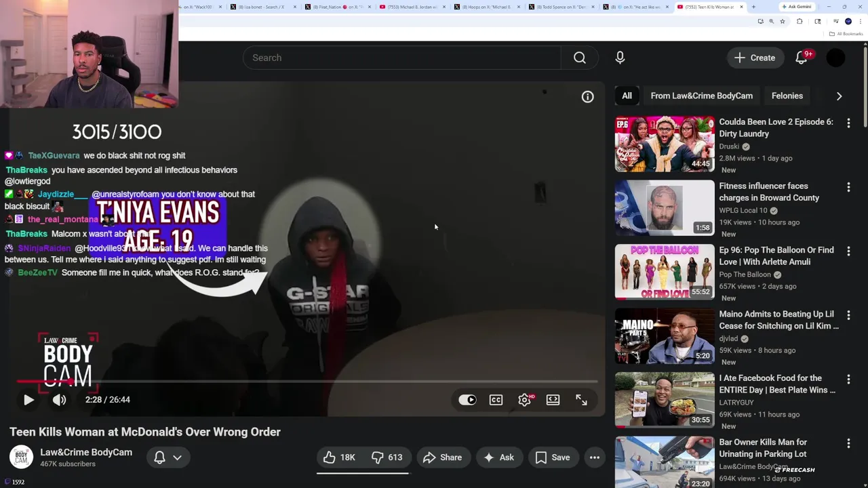868x488 pixels.
Task: Dislike the video (613)
Action: click(387, 457)
